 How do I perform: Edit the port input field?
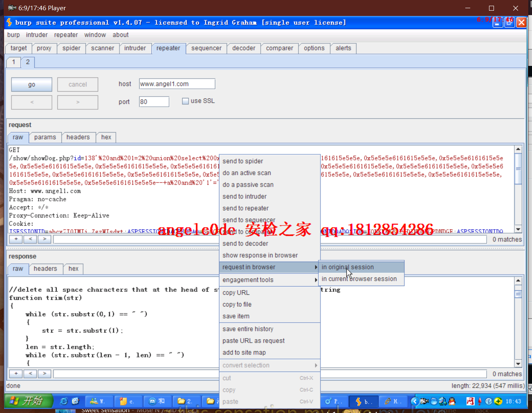point(154,102)
